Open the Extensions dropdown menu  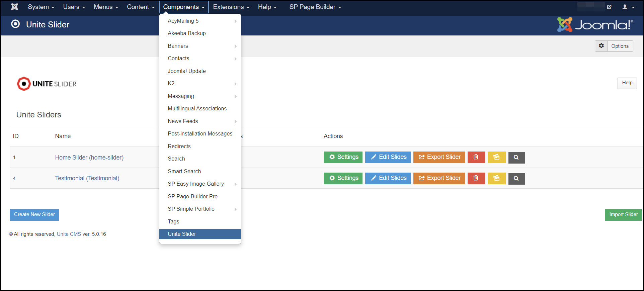point(231,7)
